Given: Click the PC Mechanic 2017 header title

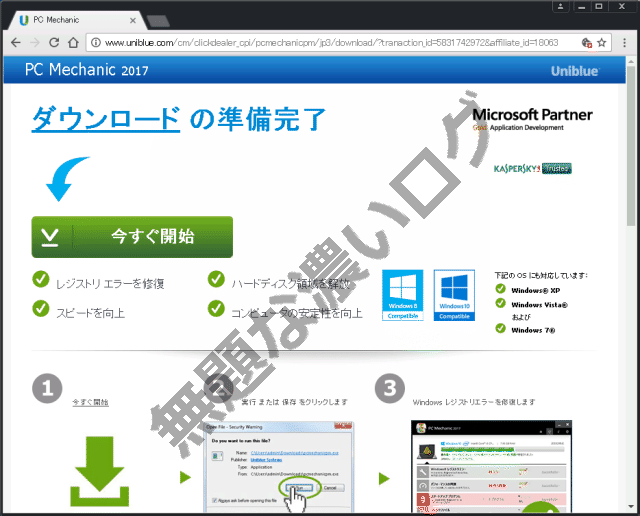Looking at the screenshot, I should click(x=87, y=70).
